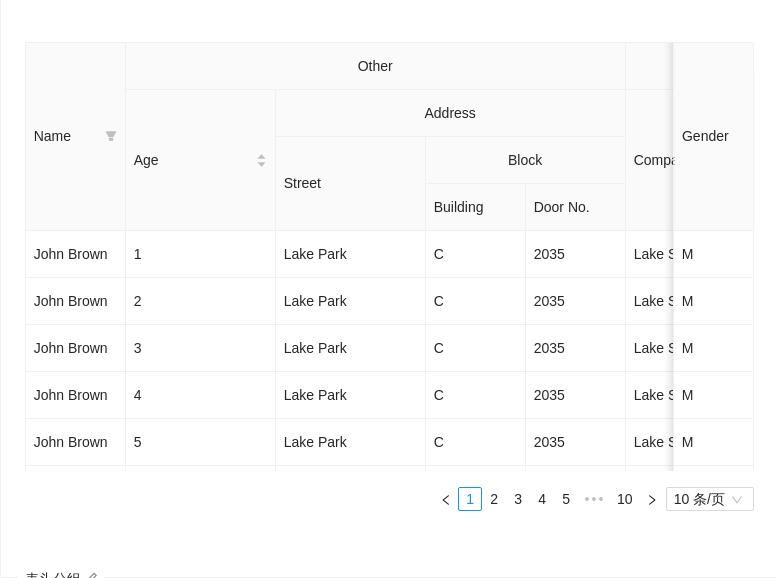Select the Other group header
This screenshot has height=578, width=777.
tap(375, 66)
